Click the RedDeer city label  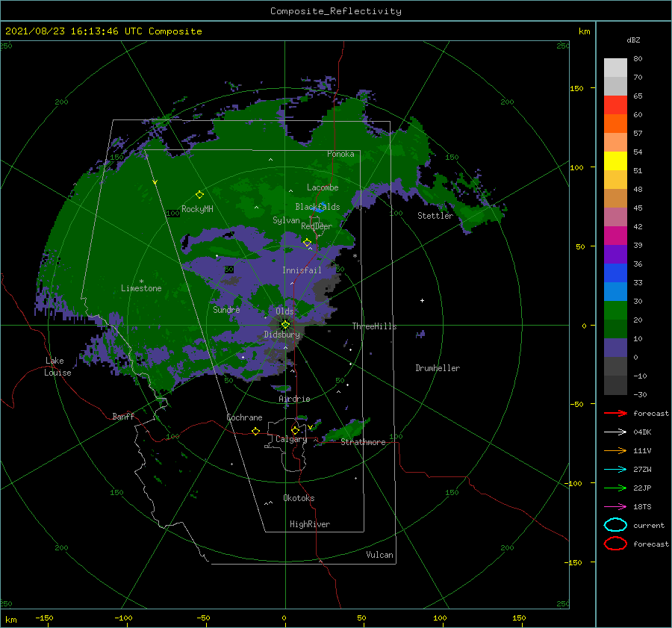tap(317, 226)
